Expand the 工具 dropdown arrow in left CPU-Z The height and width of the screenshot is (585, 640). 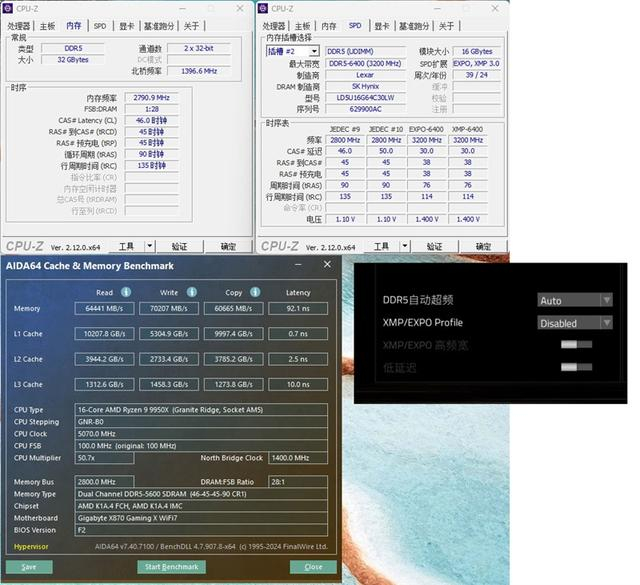pos(149,246)
